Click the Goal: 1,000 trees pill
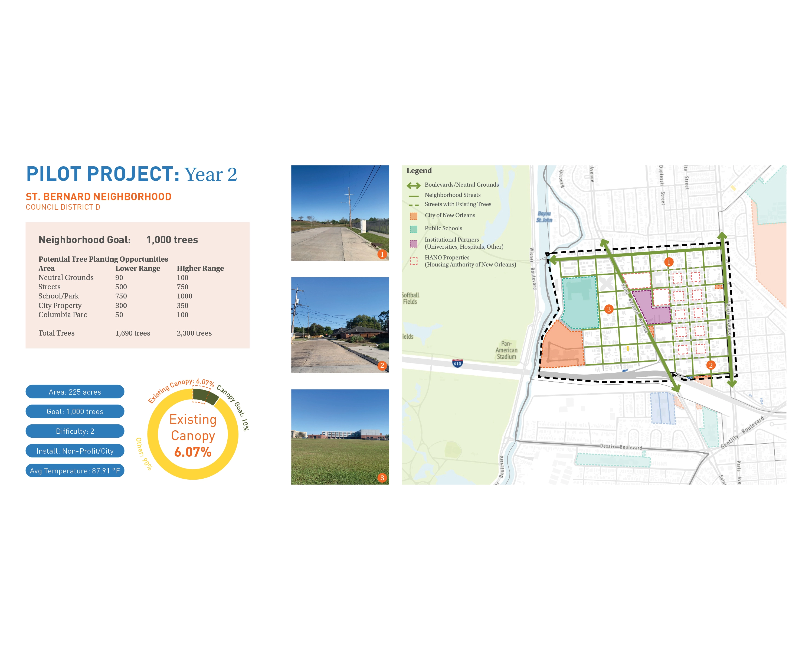This screenshot has height=650, width=812. click(75, 411)
